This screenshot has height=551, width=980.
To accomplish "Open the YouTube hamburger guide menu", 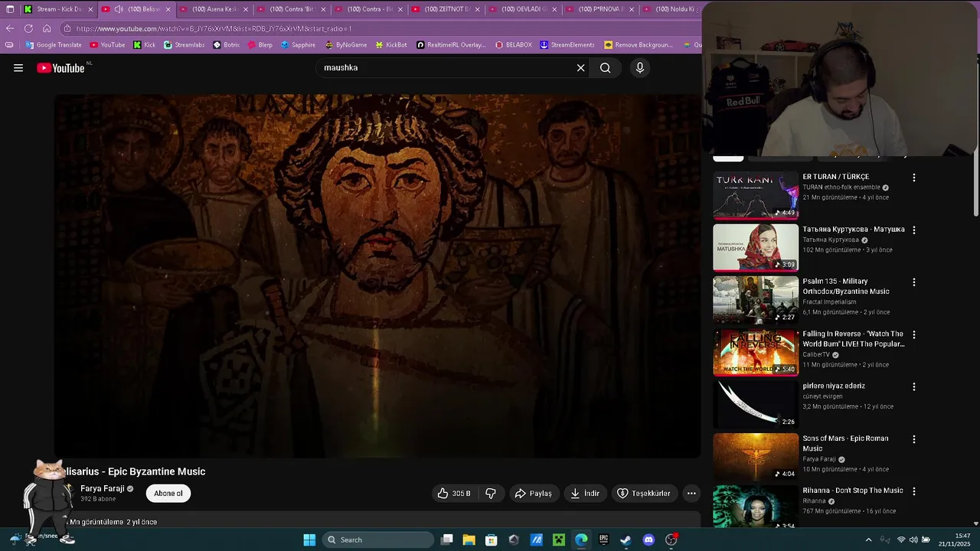I will pos(18,67).
